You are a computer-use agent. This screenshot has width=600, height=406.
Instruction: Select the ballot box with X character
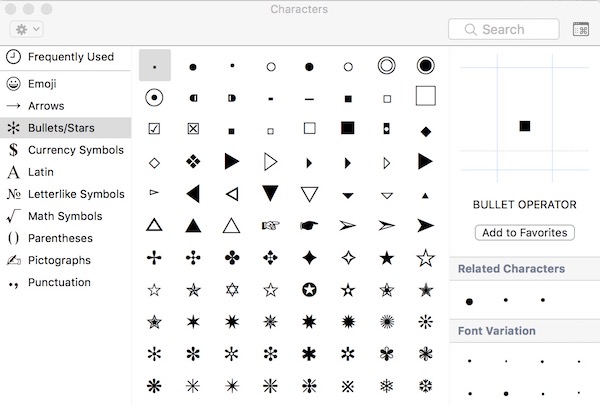point(193,129)
